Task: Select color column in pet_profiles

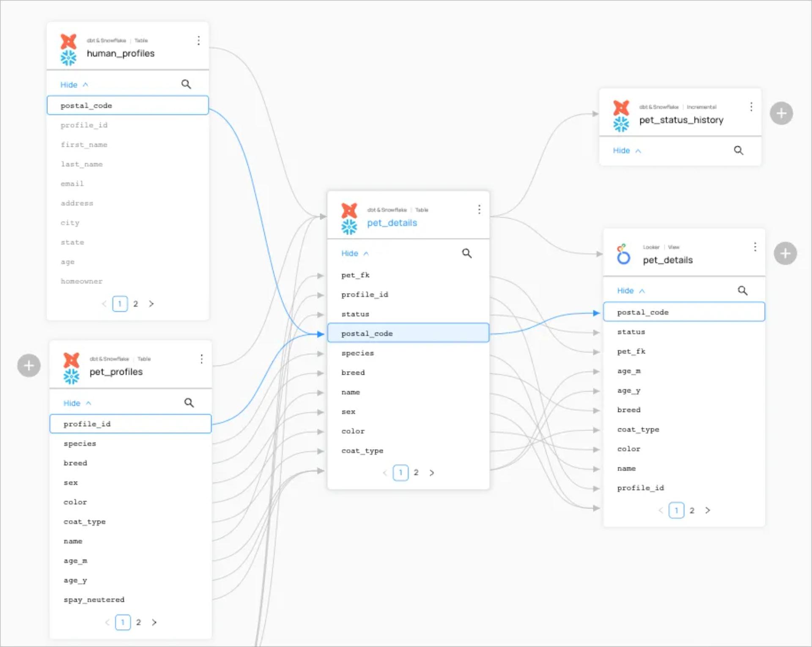Action: click(130, 502)
